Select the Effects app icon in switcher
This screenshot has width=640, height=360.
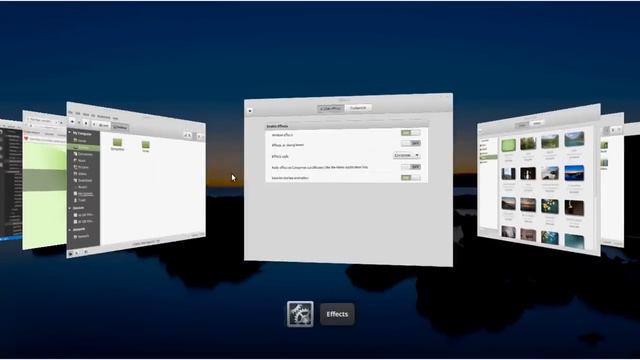(300, 314)
